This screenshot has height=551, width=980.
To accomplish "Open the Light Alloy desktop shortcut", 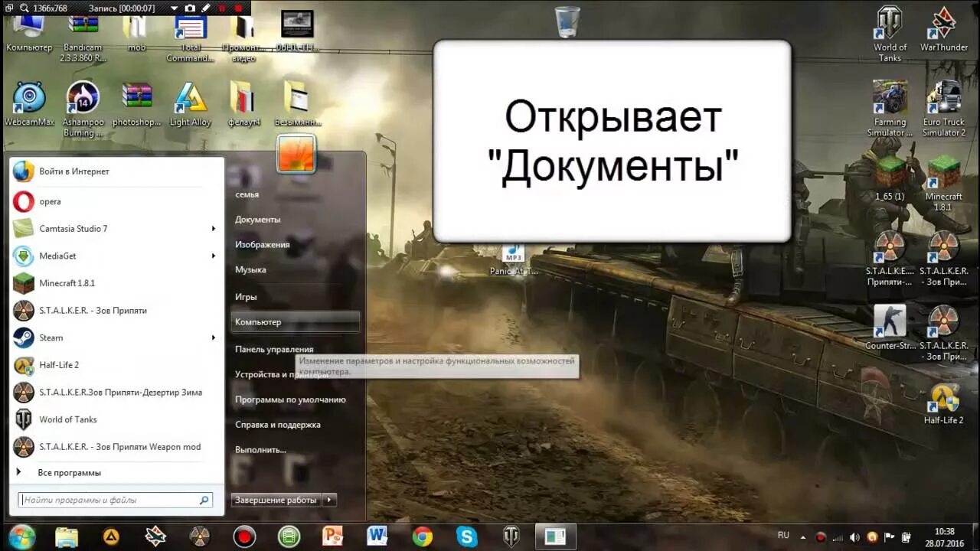I will pos(190,104).
